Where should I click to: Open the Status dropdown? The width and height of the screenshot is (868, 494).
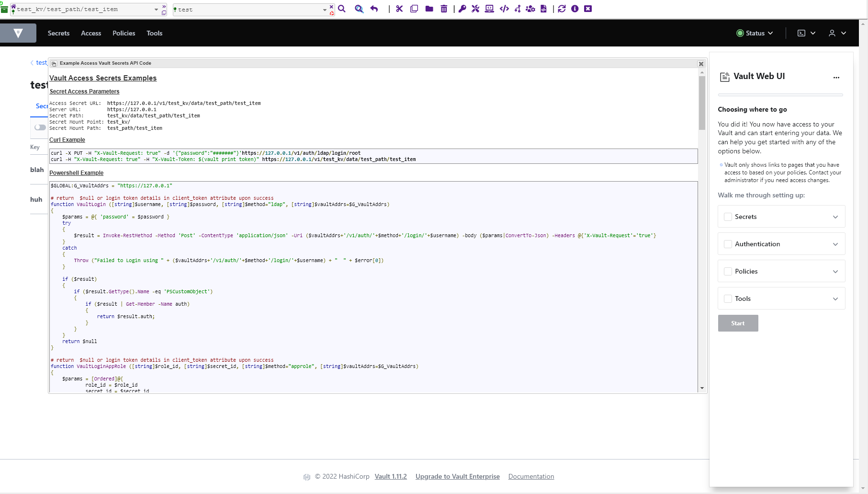755,33
